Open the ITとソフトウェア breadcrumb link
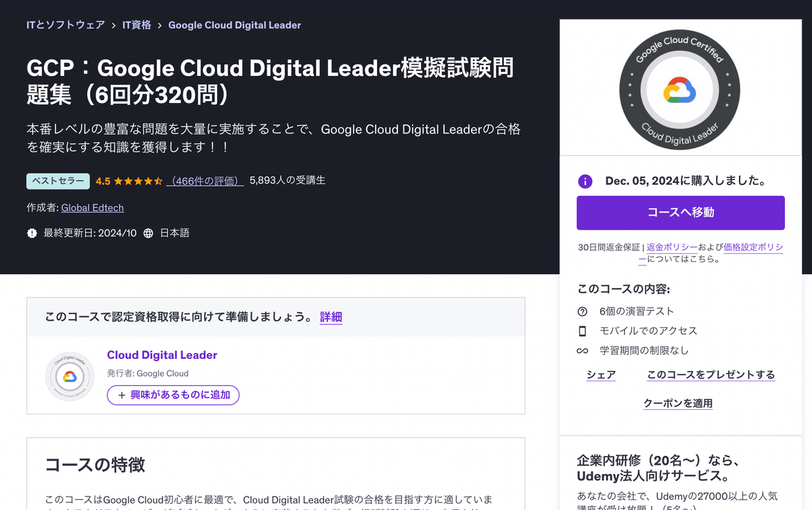The image size is (812, 510). click(66, 25)
